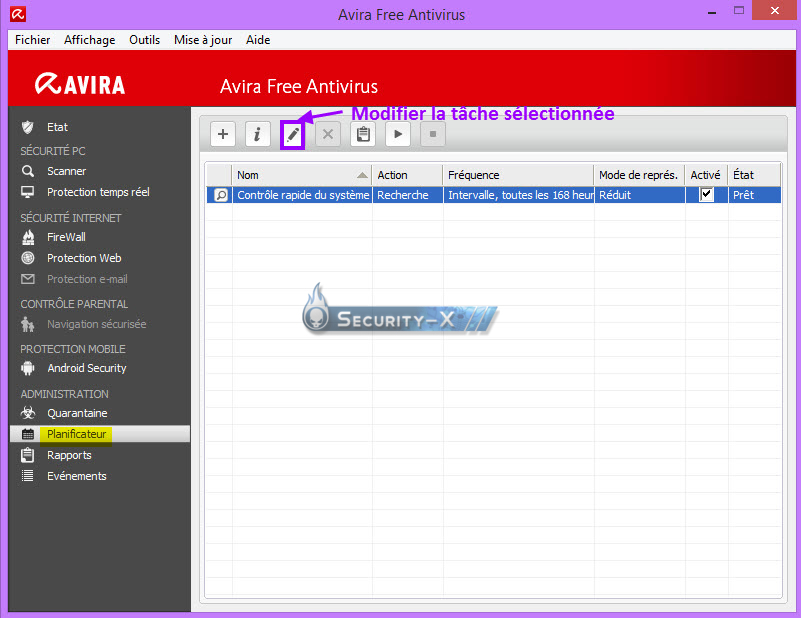Click the 'Prêt' status cell
The height and width of the screenshot is (618, 801).
(x=755, y=195)
